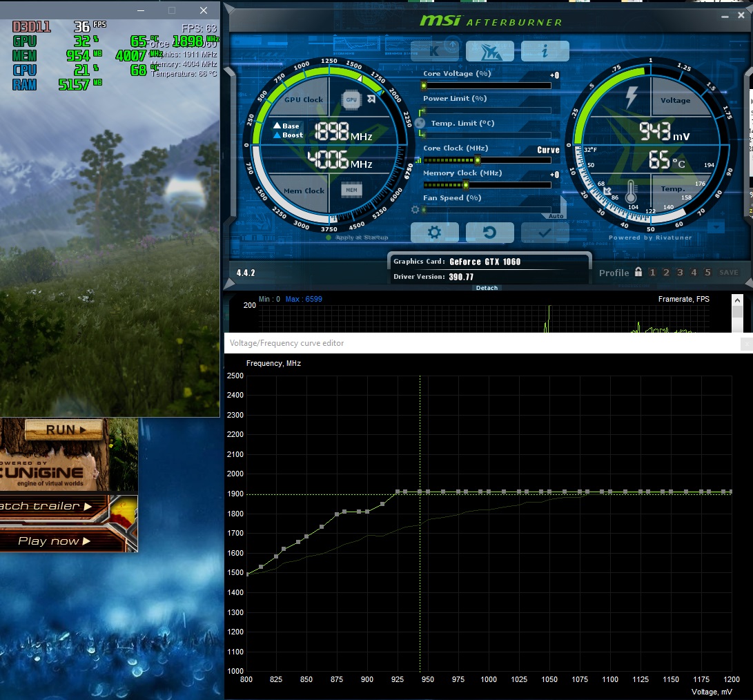Click RUN in the Heaven benchmark launcher
This screenshot has height=700, width=753.
pyautogui.click(x=64, y=430)
